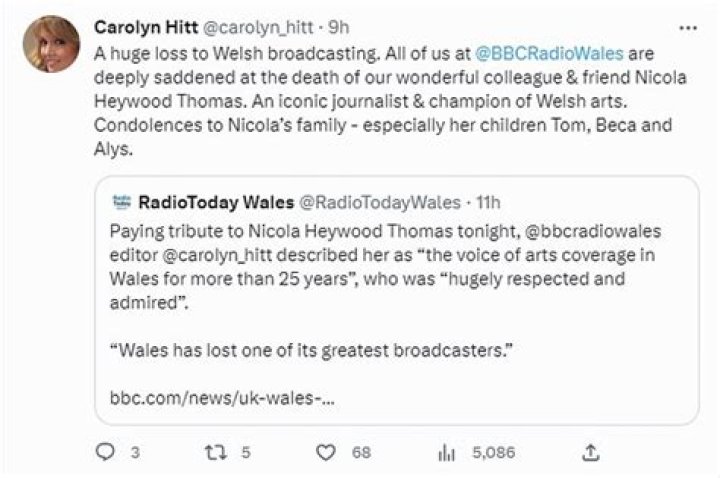720x478 pixels.
Task: Open the three-dot more options menu
Action: (689, 27)
